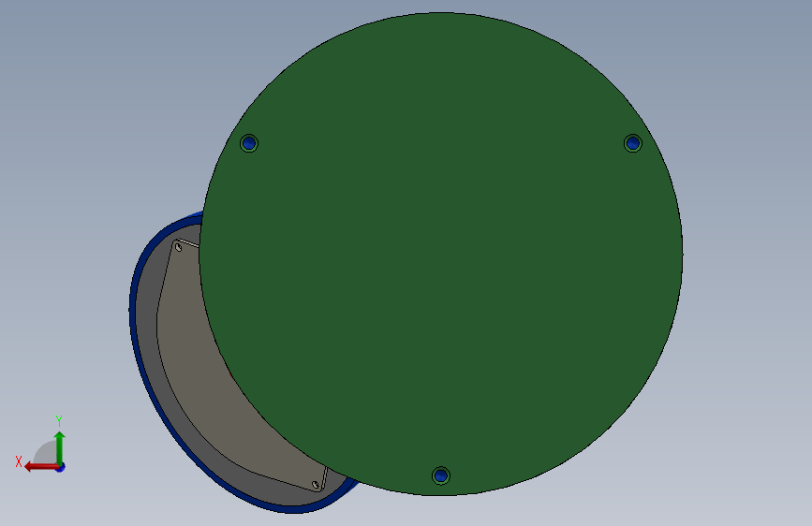Pick the upper-right blue screw on green disk
This screenshot has height=526, width=812.
[633, 143]
